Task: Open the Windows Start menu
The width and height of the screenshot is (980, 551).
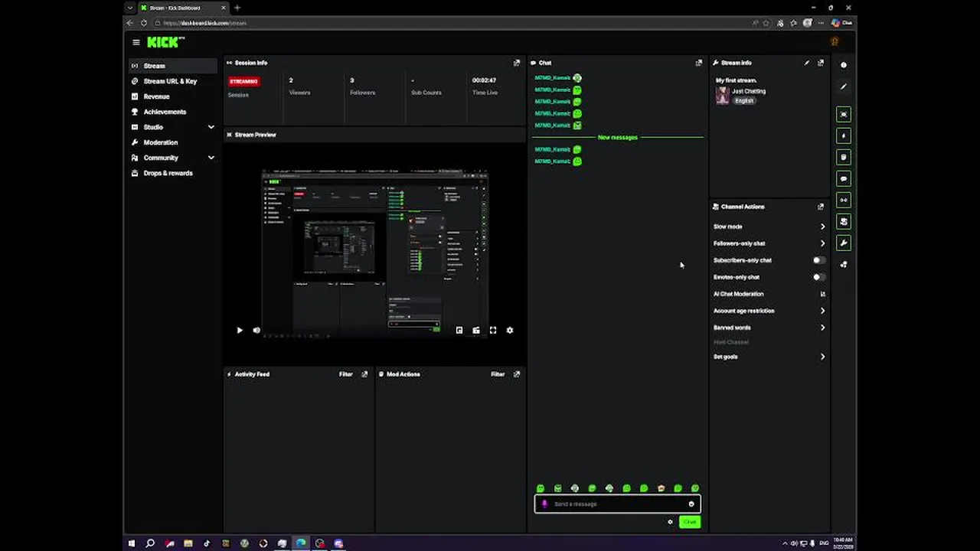Action: [x=132, y=543]
